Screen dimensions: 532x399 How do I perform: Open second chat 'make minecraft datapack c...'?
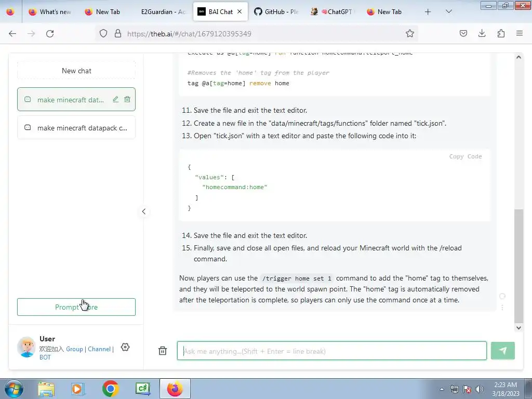point(76,128)
